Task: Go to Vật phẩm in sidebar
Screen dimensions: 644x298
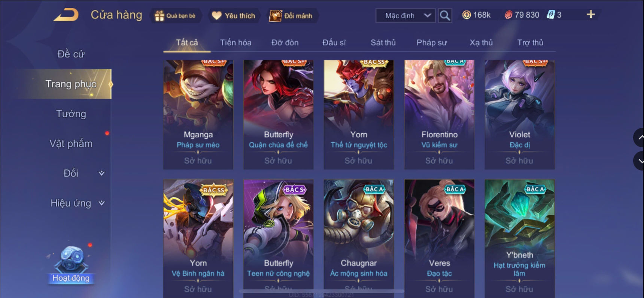Action: click(71, 144)
